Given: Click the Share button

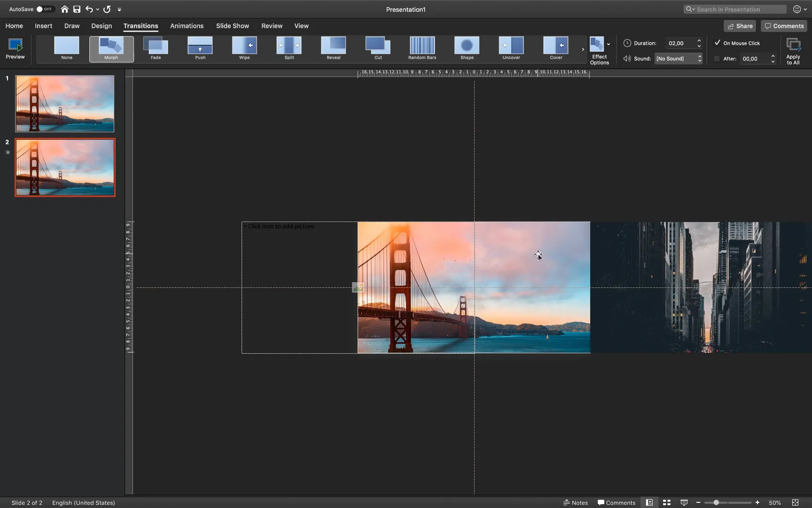Looking at the screenshot, I should (x=740, y=26).
